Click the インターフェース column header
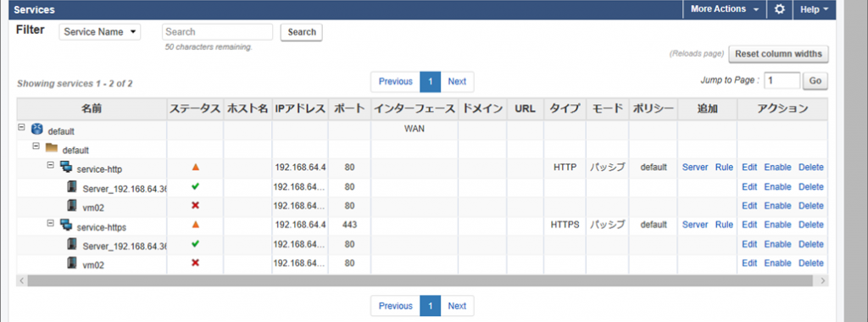The width and height of the screenshot is (868, 322). (x=415, y=109)
